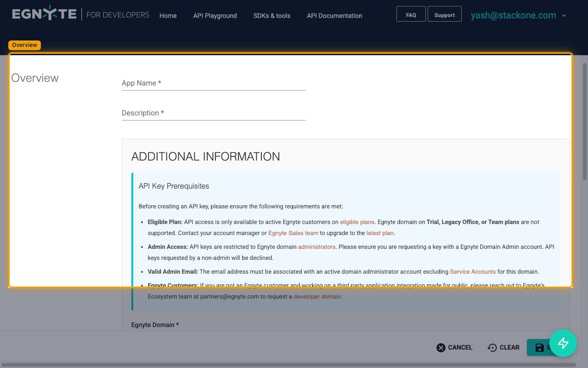Click the CLEAR button label

point(509,347)
